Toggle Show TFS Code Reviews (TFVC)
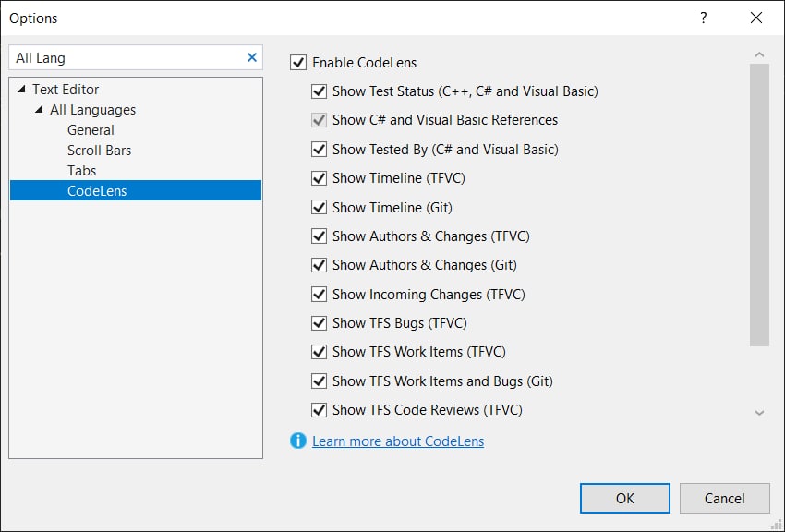785x532 pixels. [319, 410]
